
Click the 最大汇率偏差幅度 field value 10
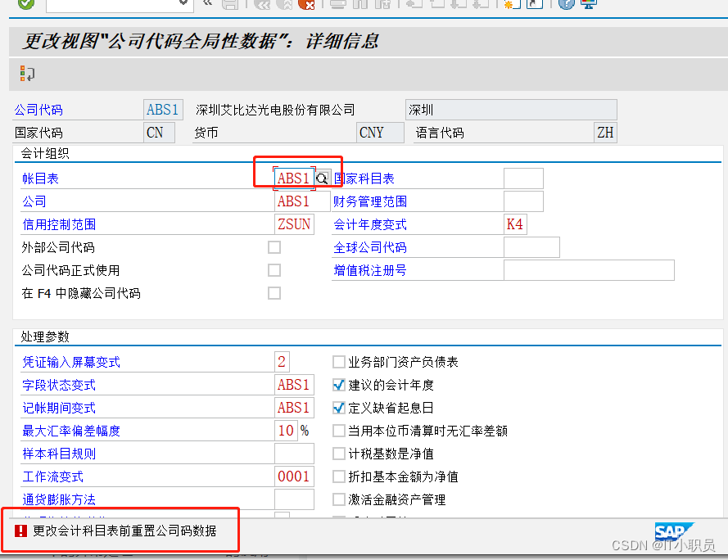tap(286, 431)
